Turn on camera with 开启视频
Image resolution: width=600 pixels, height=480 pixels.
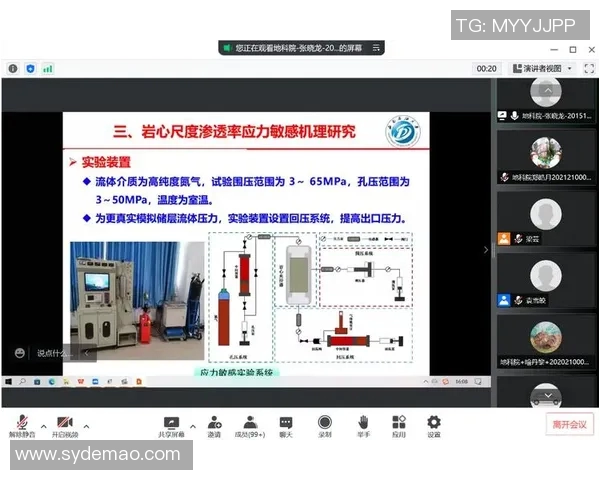(x=65, y=426)
